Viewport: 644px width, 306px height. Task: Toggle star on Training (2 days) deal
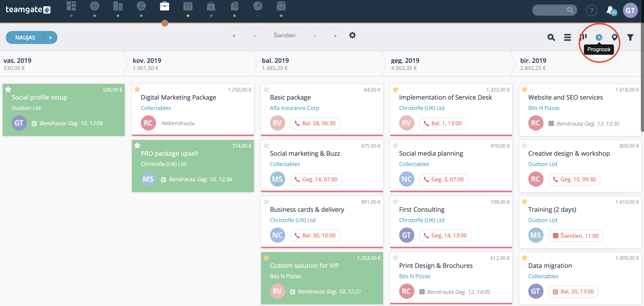[525, 201]
